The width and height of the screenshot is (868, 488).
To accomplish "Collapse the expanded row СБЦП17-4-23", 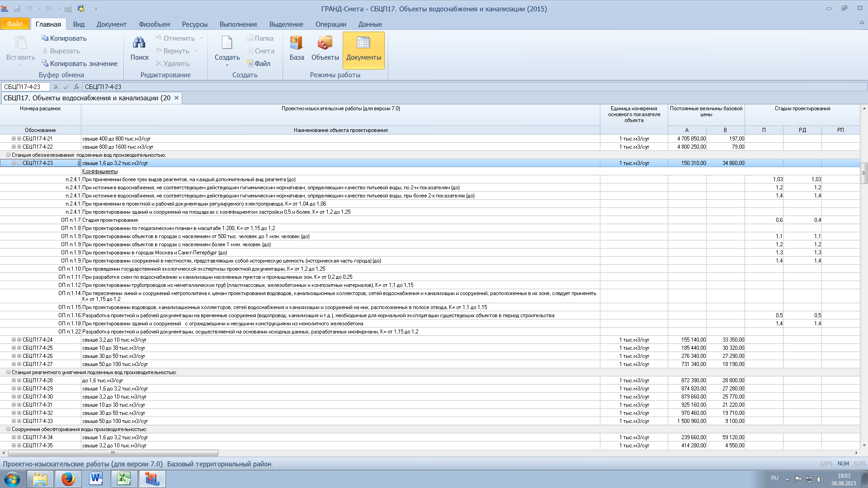I will click(x=19, y=163).
